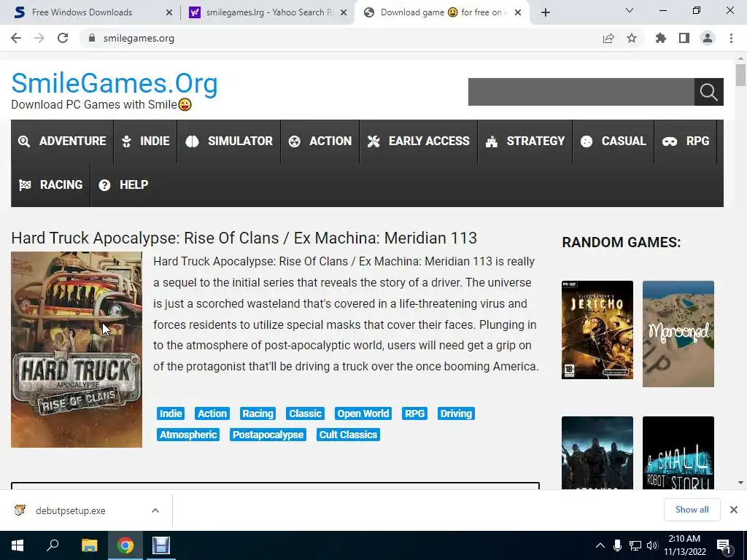This screenshot has height=560, width=747.
Task: Open a new tab with plus button
Action: [x=546, y=12]
